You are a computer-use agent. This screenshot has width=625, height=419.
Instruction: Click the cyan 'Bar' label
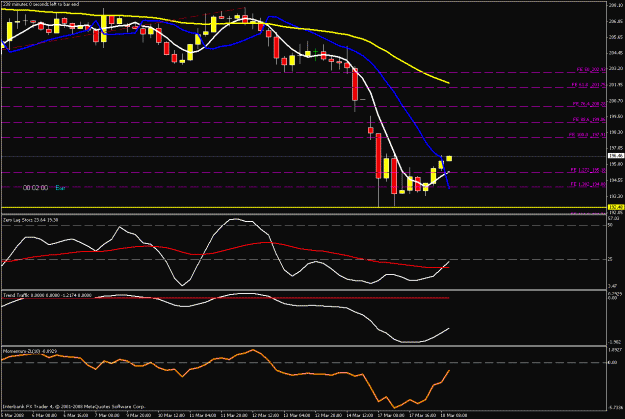tap(60, 188)
